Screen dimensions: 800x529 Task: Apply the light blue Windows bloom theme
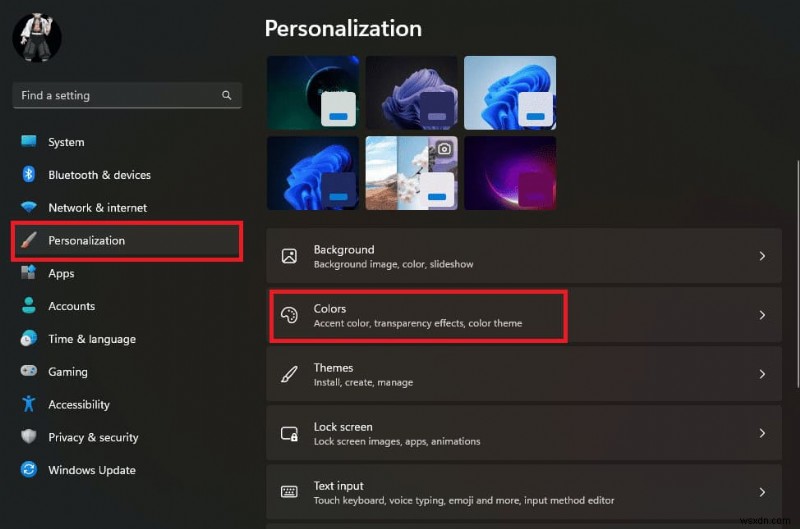(x=510, y=93)
